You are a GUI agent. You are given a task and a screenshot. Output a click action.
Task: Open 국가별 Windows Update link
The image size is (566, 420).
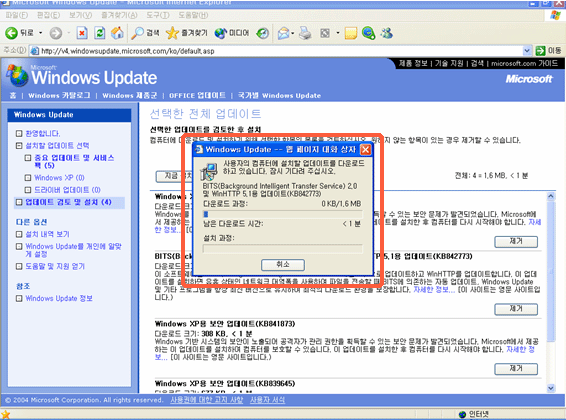pos(279,96)
